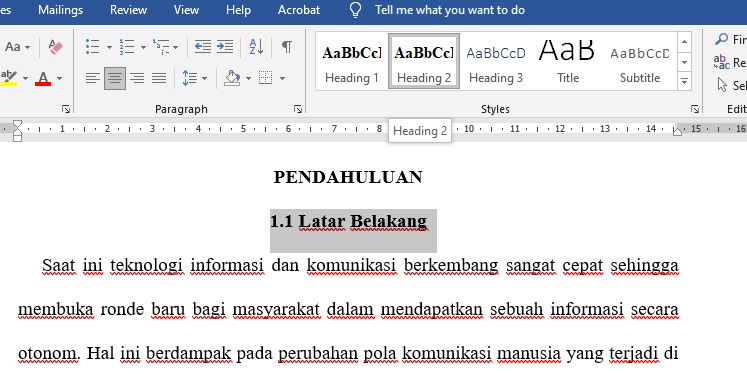
Task: Select the Numbering list icon
Action: pyautogui.click(x=127, y=47)
